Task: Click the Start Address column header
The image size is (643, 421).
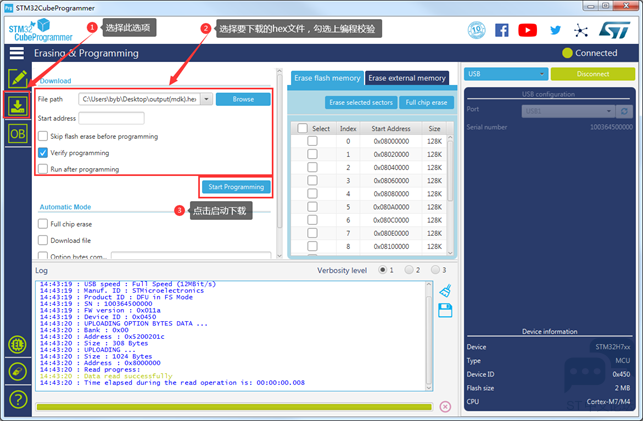Action: click(391, 128)
